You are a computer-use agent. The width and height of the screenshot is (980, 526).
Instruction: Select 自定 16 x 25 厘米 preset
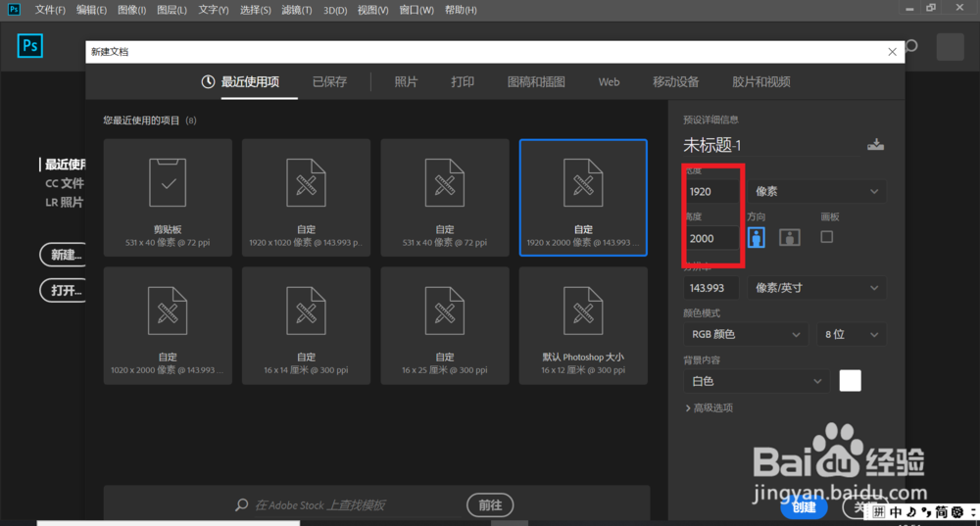pos(445,325)
